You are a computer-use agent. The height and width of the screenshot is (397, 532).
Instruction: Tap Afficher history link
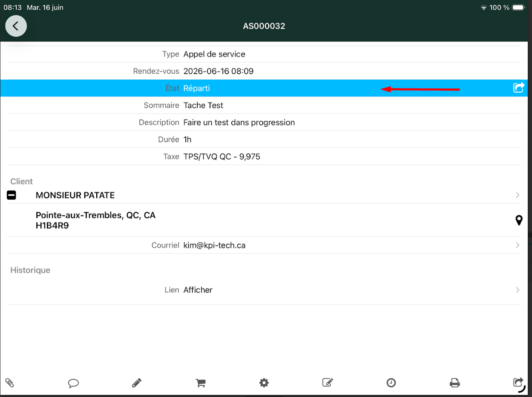point(198,290)
